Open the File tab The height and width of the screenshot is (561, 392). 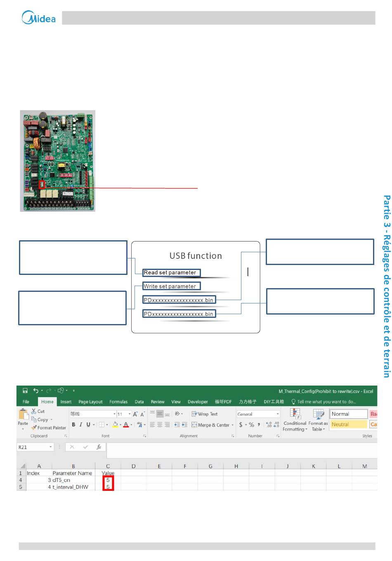point(26,402)
